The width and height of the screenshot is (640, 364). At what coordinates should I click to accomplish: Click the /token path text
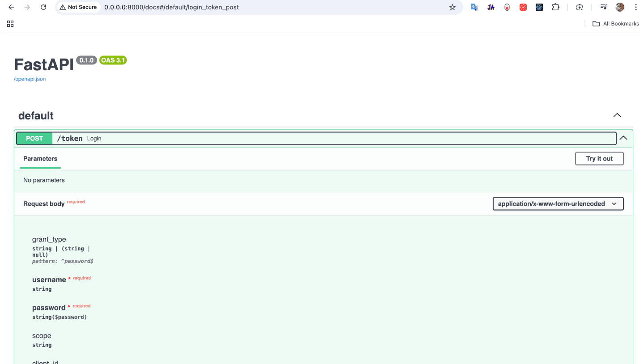(x=70, y=139)
